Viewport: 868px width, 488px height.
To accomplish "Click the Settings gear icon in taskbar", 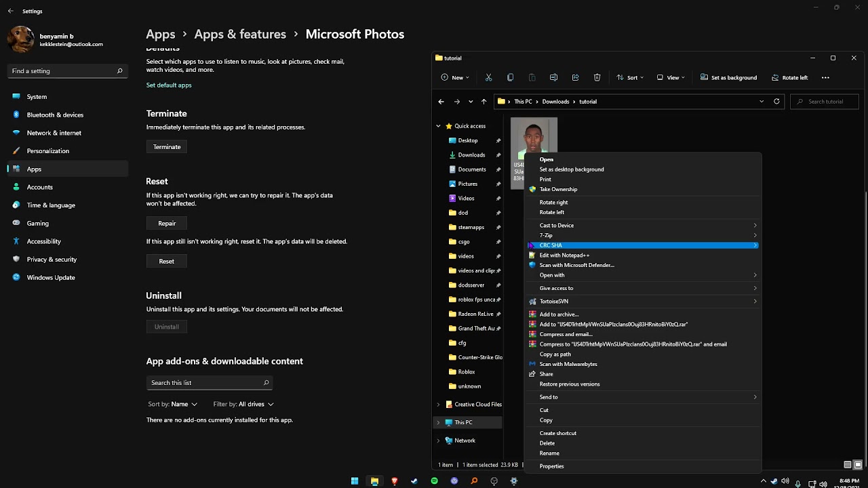I will 514,481.
